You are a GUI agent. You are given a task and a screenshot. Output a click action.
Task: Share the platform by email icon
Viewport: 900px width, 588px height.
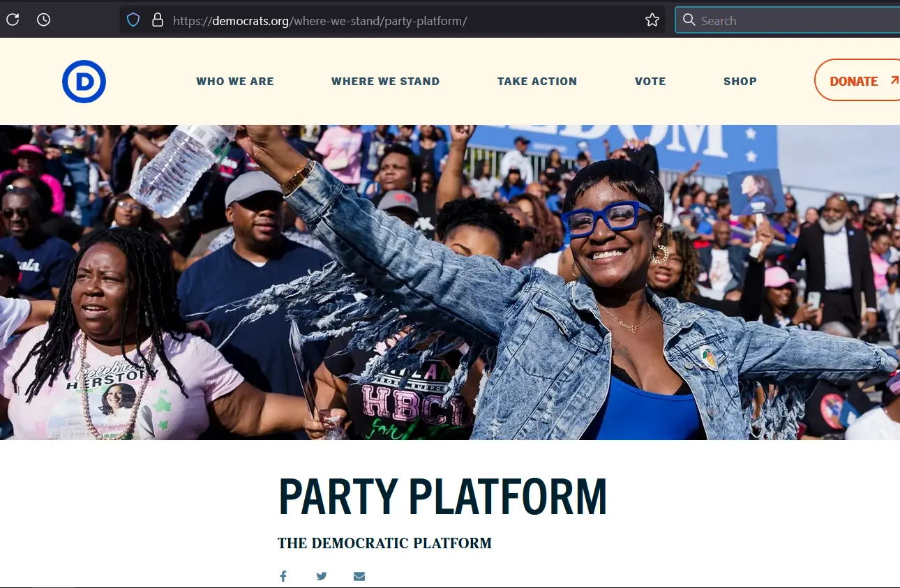359,576
